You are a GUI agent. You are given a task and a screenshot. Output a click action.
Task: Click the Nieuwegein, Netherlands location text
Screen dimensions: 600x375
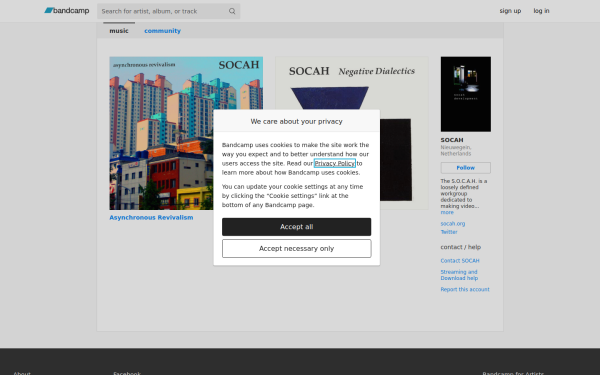456,150
